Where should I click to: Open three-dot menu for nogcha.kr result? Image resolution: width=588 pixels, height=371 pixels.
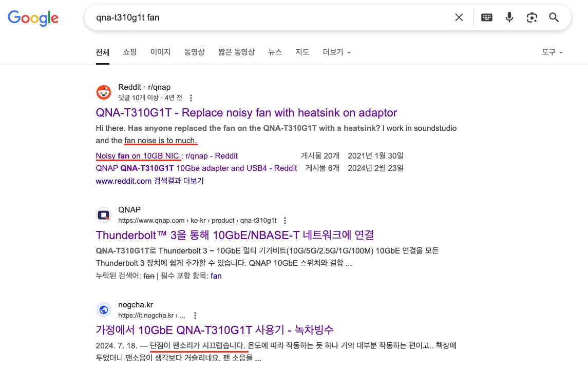(195, 316)
